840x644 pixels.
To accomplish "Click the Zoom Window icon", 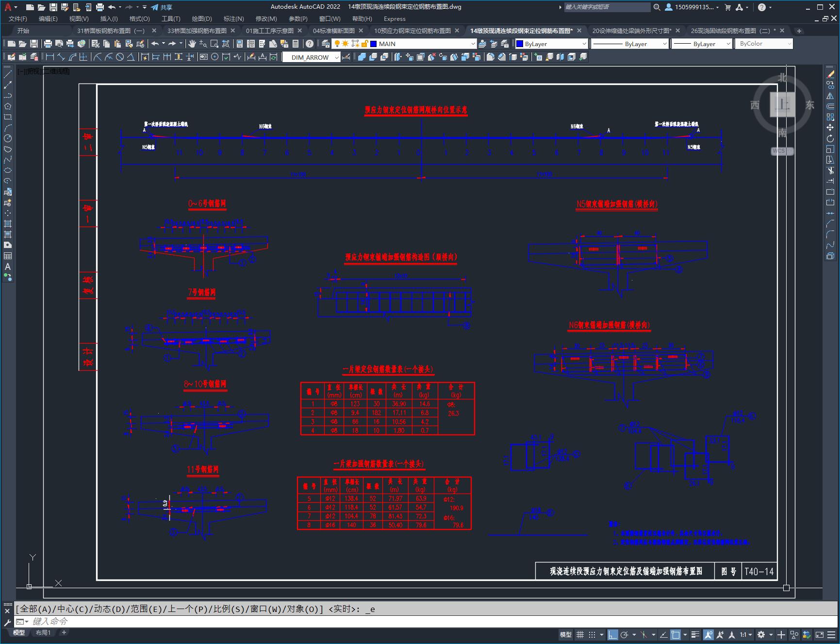I will 214,44.
